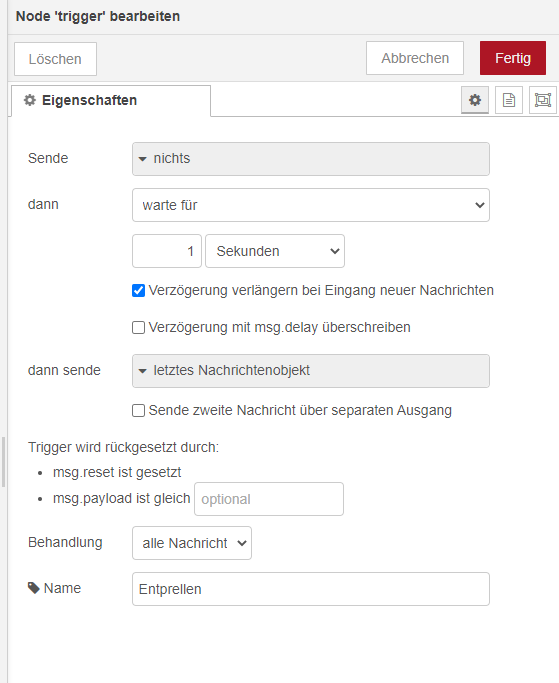
Task: Click the Name field containing Entprellen
Action: coord(311,589)
